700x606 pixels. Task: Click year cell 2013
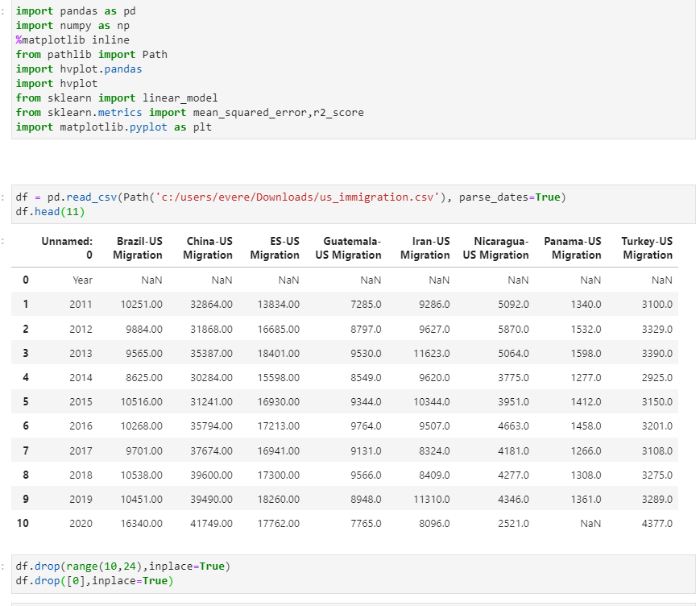click(81, 353)
